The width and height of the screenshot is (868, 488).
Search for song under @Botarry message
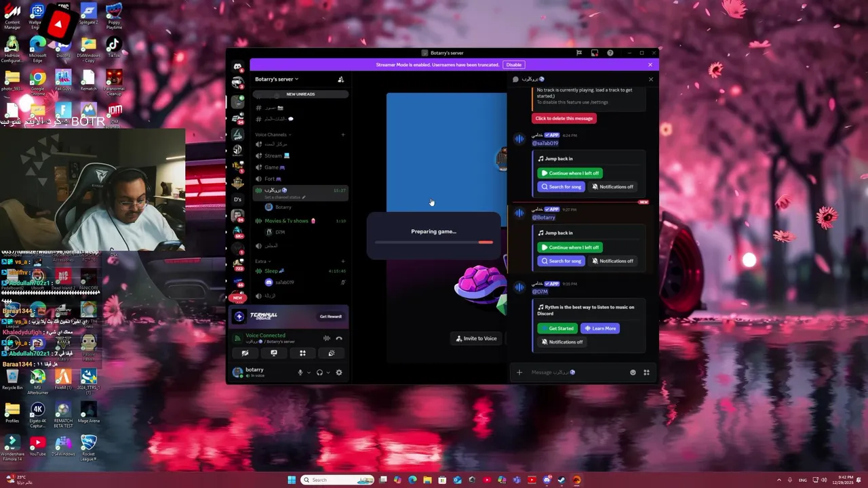pyautogui.click(x=561, y=261)
